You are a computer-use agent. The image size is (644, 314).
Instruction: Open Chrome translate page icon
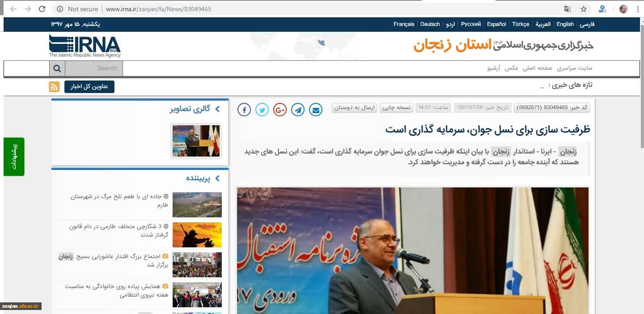pos(568,9)
